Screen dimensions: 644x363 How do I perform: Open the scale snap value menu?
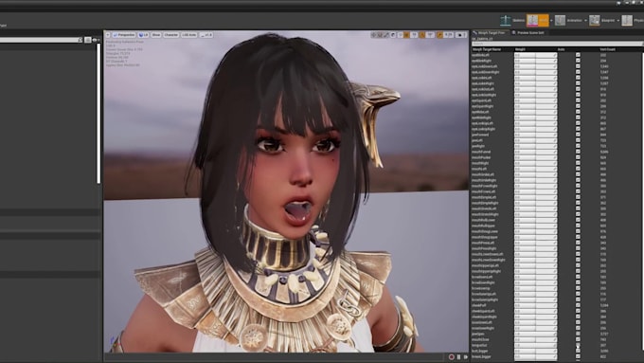click(x=448, y=35)
